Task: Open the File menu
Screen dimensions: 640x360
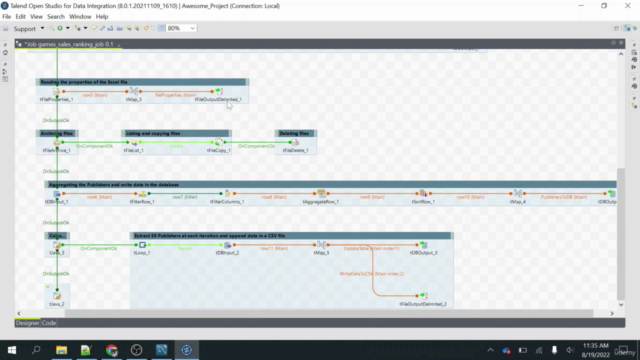Action: (x=7, y=17)
